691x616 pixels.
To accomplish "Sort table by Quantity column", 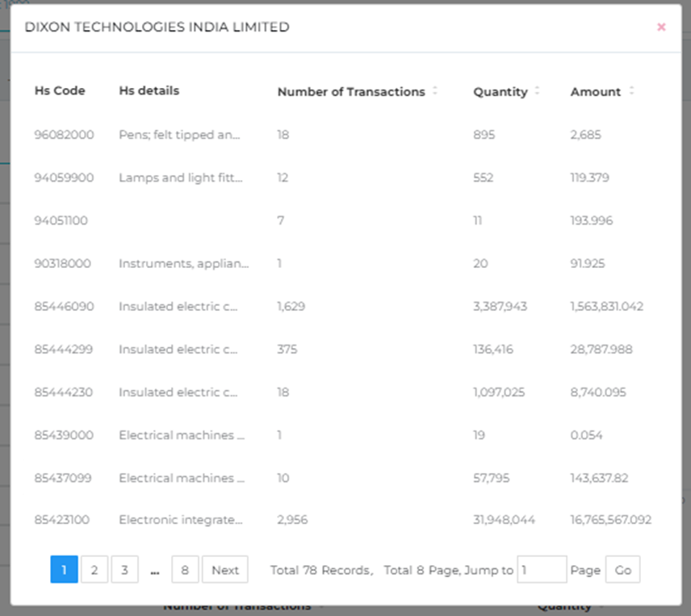I will [537, 91].
